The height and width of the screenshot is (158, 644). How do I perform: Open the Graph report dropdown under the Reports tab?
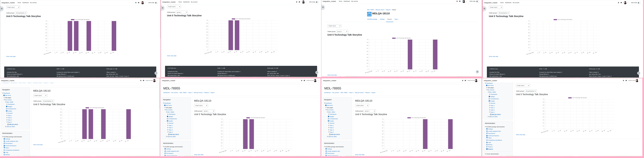pos(334,26)
